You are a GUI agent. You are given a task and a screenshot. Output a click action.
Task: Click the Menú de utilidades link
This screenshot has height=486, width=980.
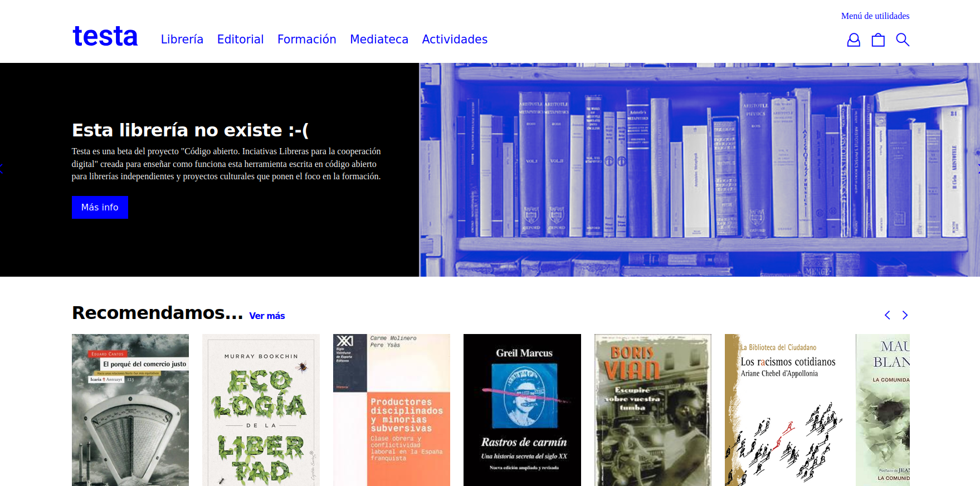875,16
